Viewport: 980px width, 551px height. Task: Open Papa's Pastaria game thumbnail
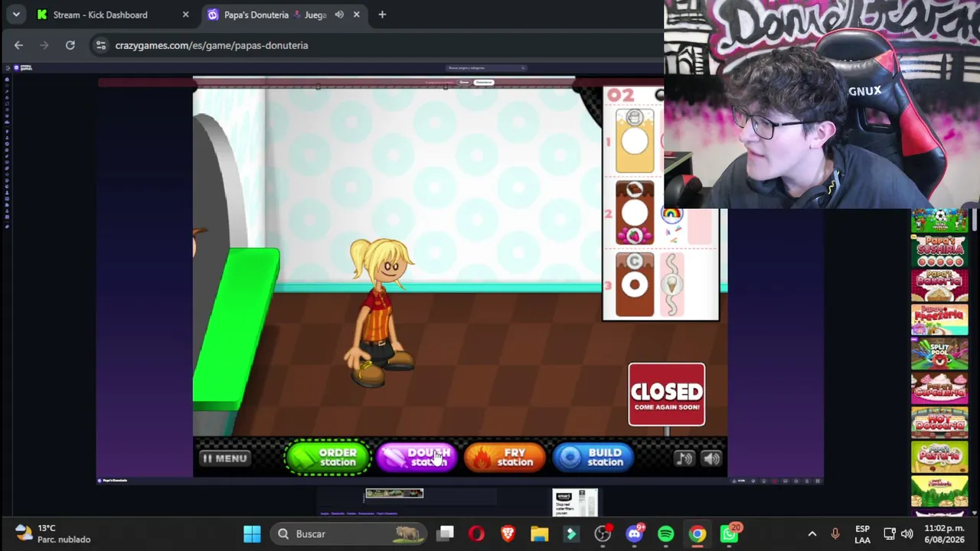pos(939,458)
